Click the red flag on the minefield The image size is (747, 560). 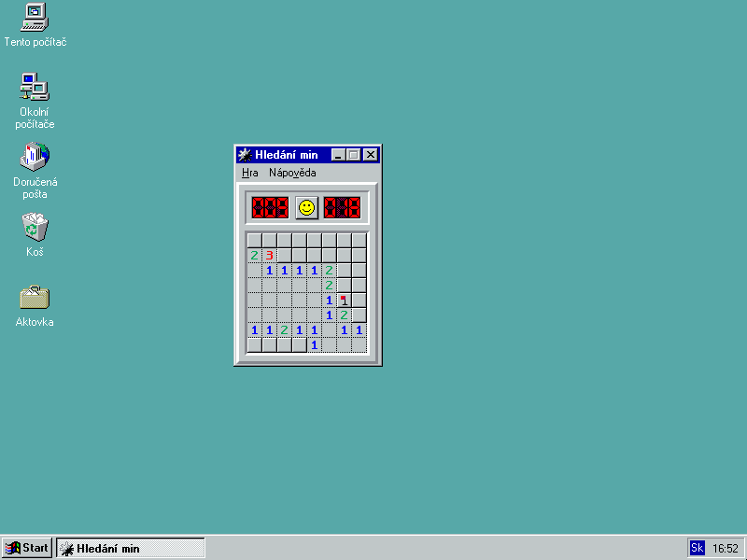[345, 300]
